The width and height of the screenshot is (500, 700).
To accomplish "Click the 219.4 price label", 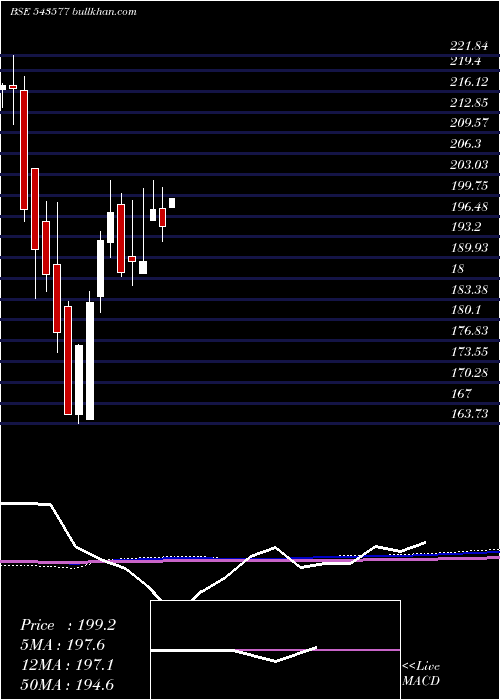I will coord(466,61).
